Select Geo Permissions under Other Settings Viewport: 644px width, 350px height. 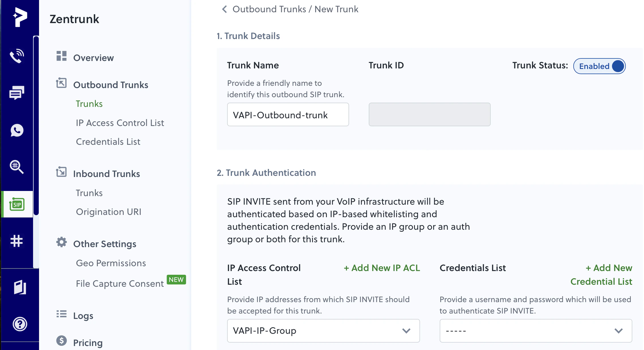[111, 263]
